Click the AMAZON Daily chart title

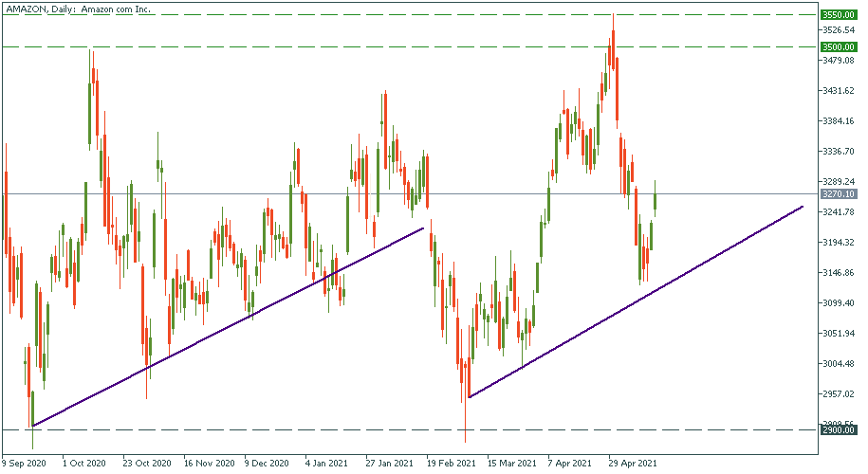click(x=76, y=9)
